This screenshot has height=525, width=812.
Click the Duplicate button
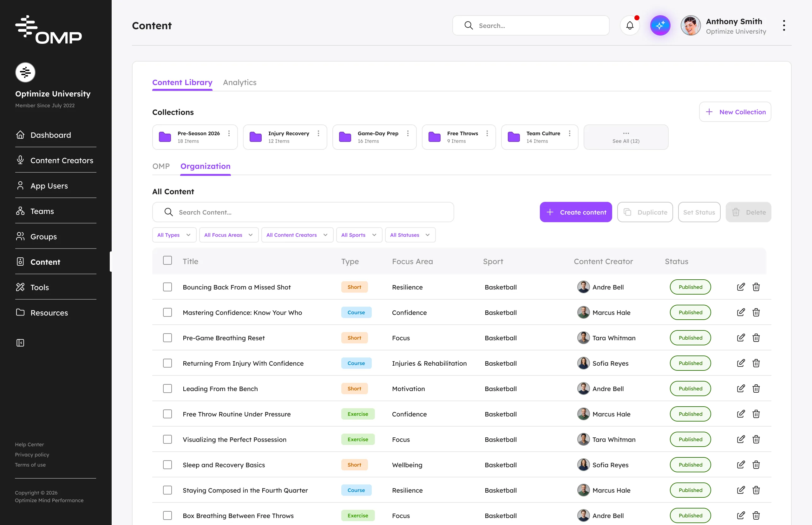pyautogui.click(x=645, y=212)
